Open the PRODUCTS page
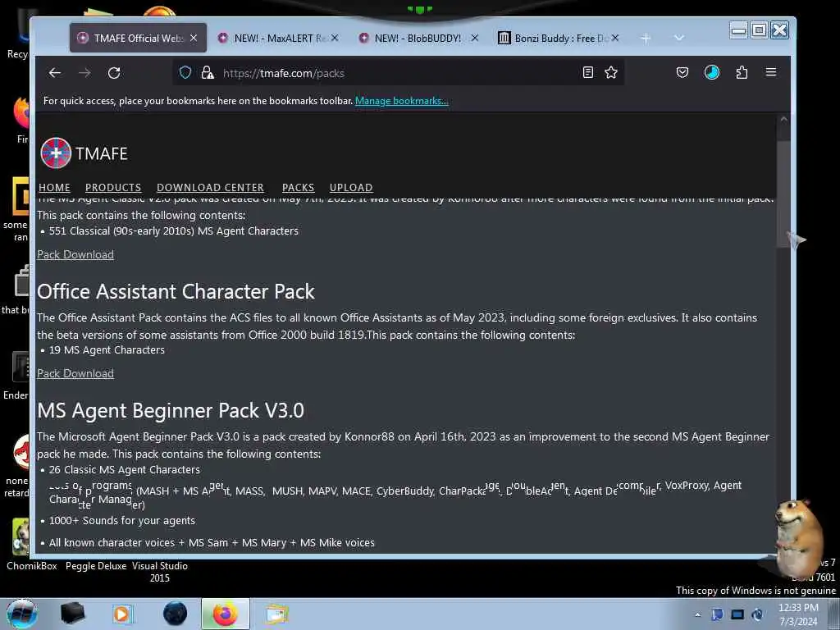The height and width of the screenshot is (630, 840). coord(113,188)
